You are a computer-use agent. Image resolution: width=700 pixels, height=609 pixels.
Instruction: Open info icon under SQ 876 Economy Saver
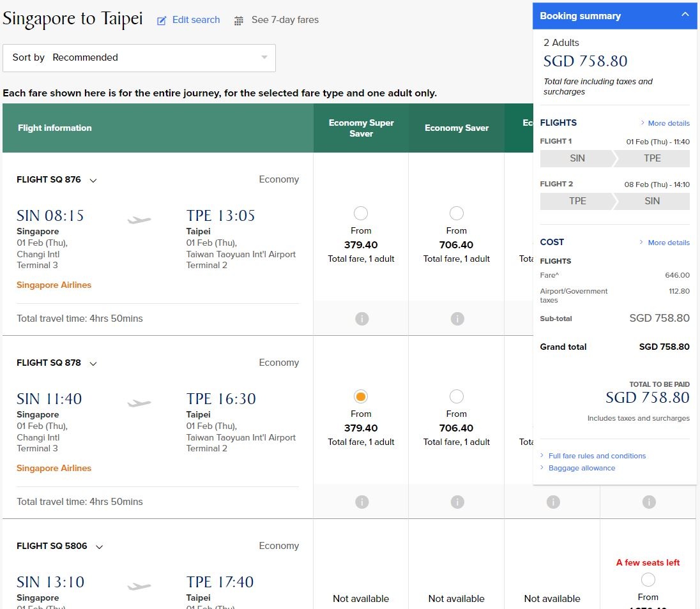point(457,319)
